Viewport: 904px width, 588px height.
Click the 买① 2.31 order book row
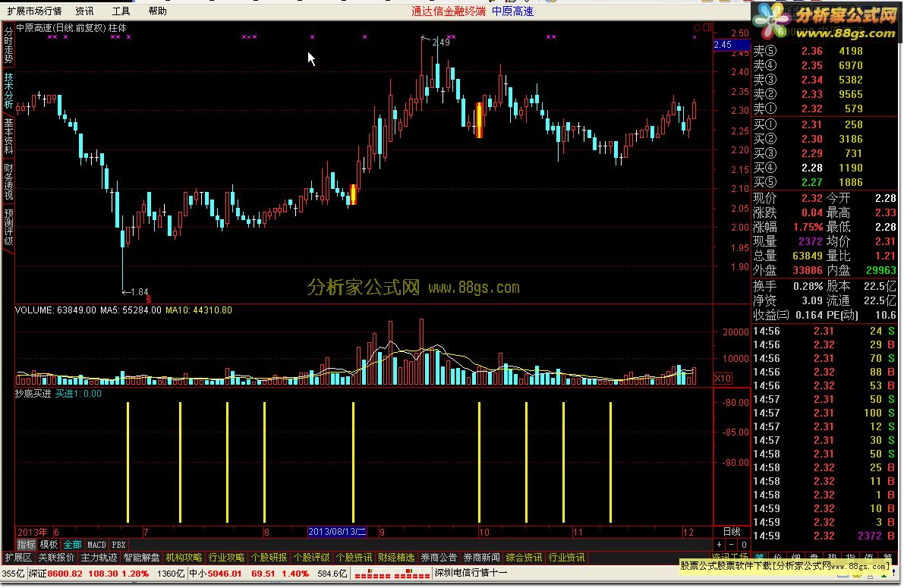point(808,124)
